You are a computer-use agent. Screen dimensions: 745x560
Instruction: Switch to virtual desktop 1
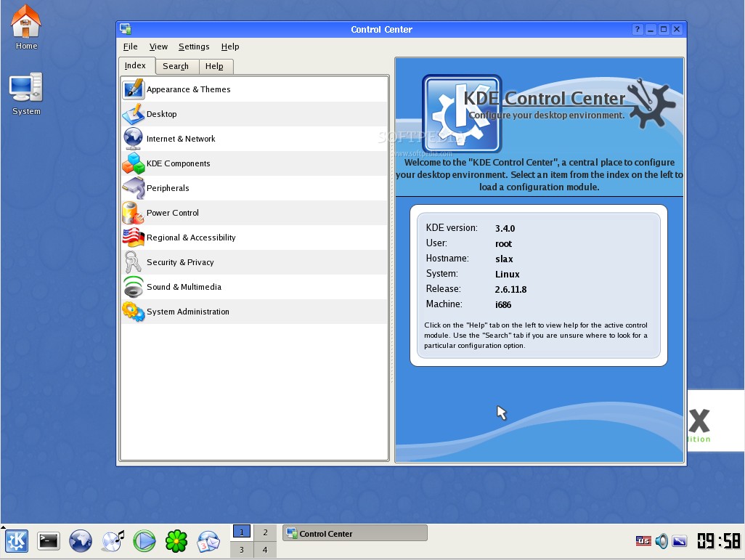click(x=241, y=532)
